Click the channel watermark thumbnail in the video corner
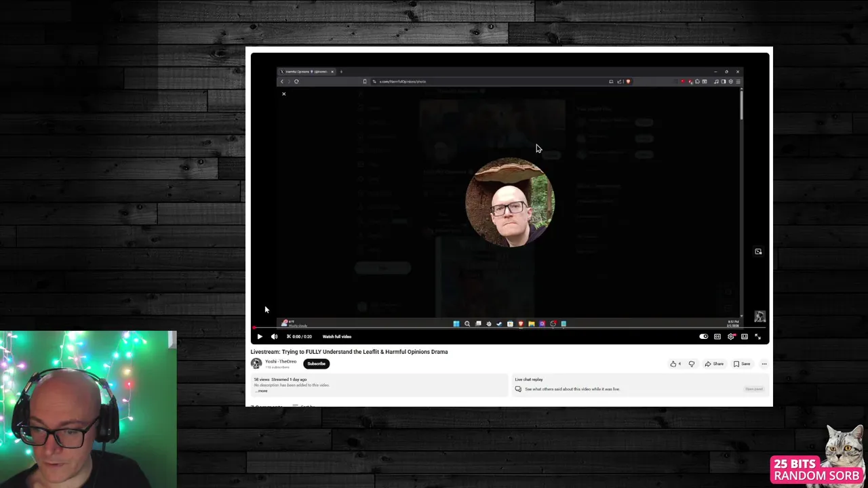 pyautogui.click(x=759, y=317)
